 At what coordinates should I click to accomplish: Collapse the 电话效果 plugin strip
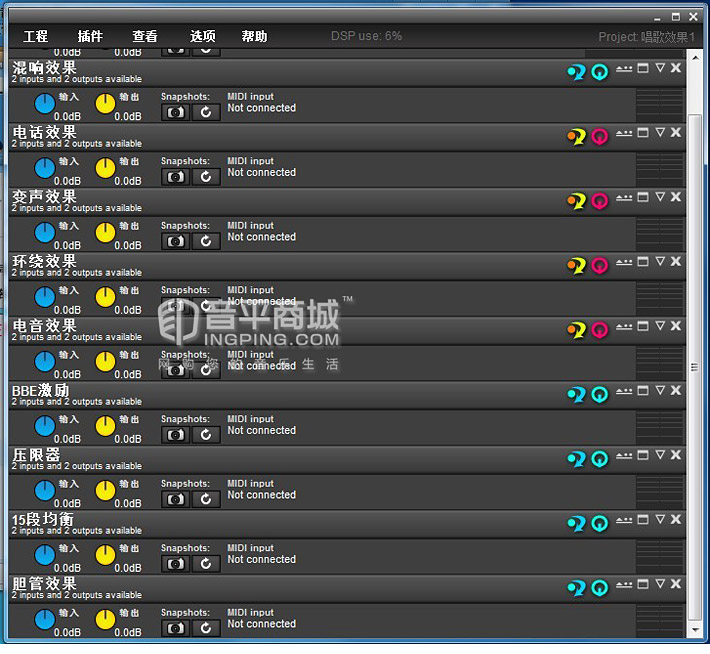pyautogui.click(x=660, y=132)
